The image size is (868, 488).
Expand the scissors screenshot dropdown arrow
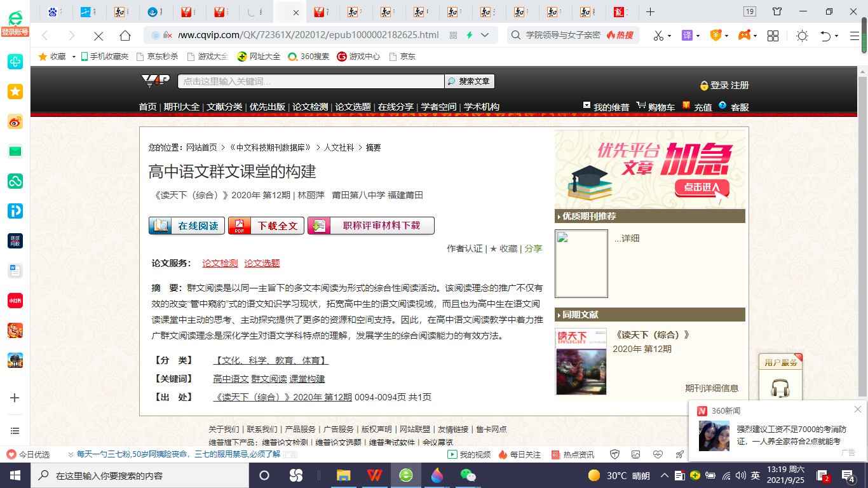click(x=670, y=36)
